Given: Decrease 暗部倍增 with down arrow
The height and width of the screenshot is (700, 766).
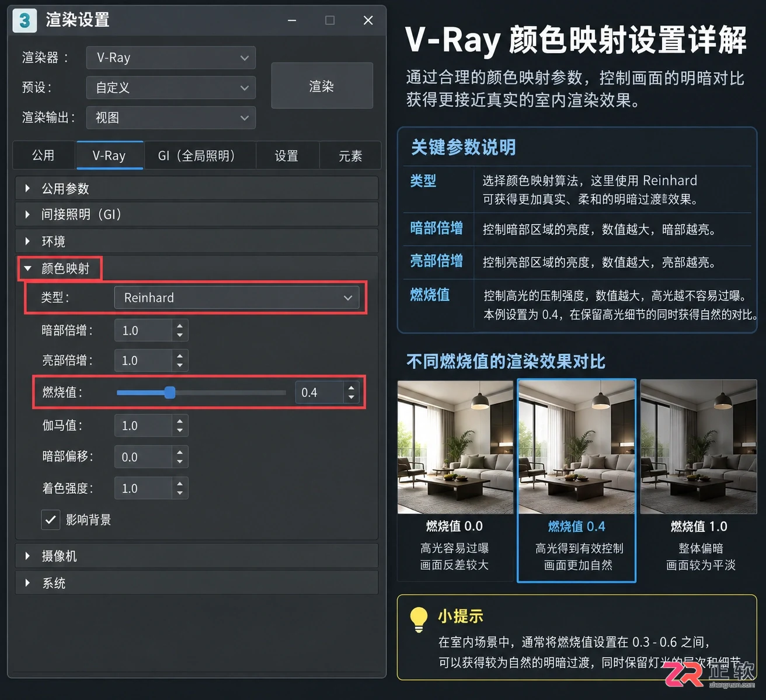Looking at the screenshot, I should [x=180, y=336].
